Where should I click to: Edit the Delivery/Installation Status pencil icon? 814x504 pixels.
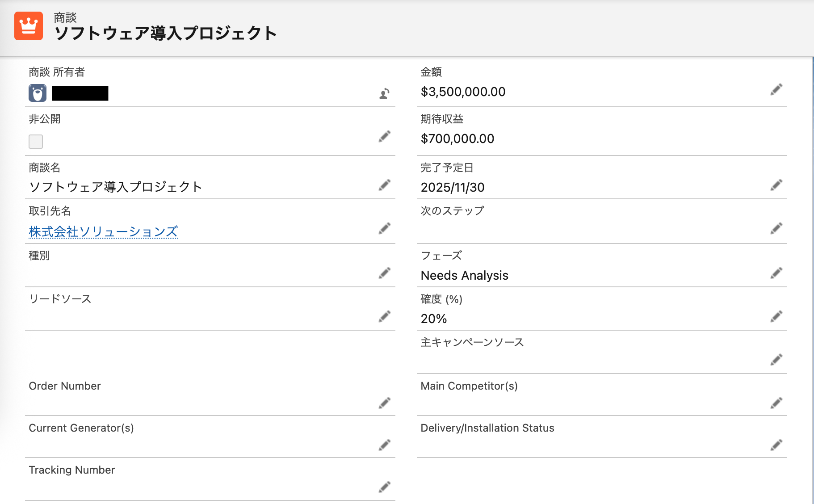(776, 445)
